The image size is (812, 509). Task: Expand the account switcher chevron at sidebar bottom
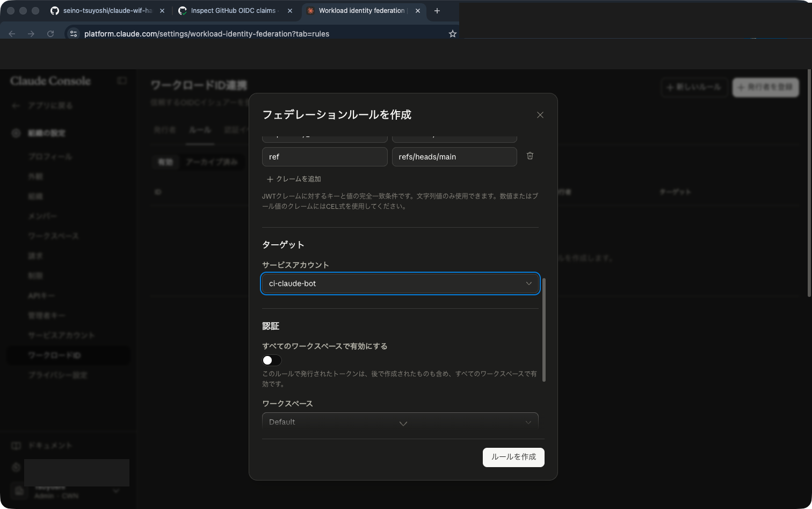pyautogui.click(x=116, y=491)
